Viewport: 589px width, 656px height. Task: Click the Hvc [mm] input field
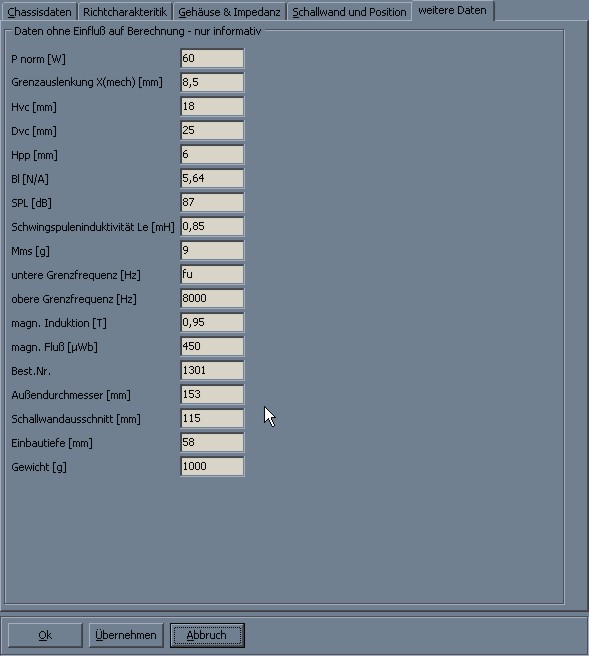(212, 106)
